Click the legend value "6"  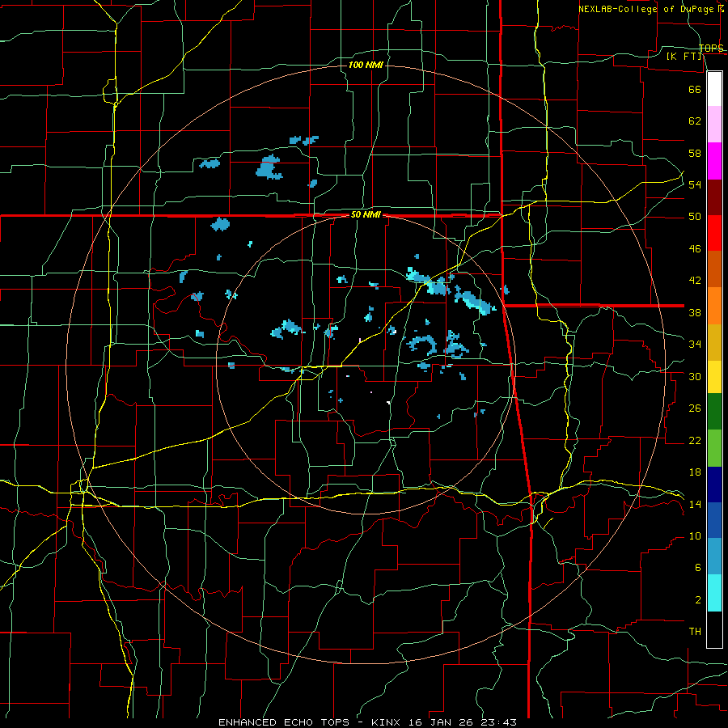(698, 568)
